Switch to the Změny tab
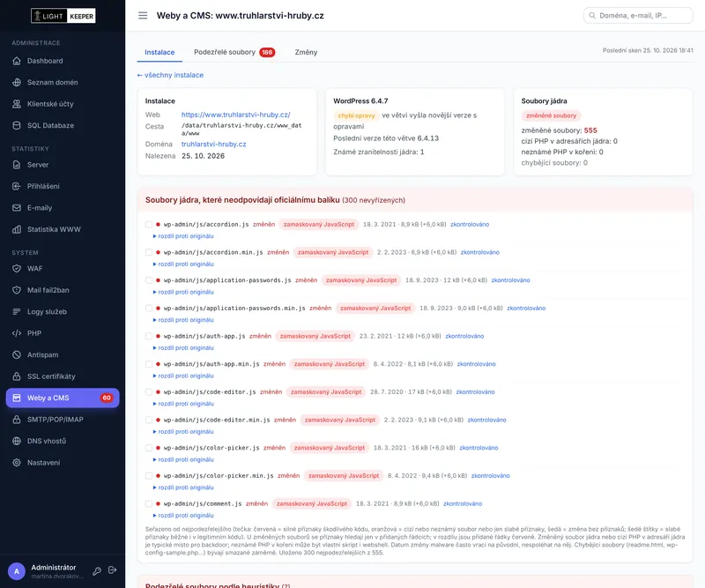The image size is (705, 588). (306, 52)
